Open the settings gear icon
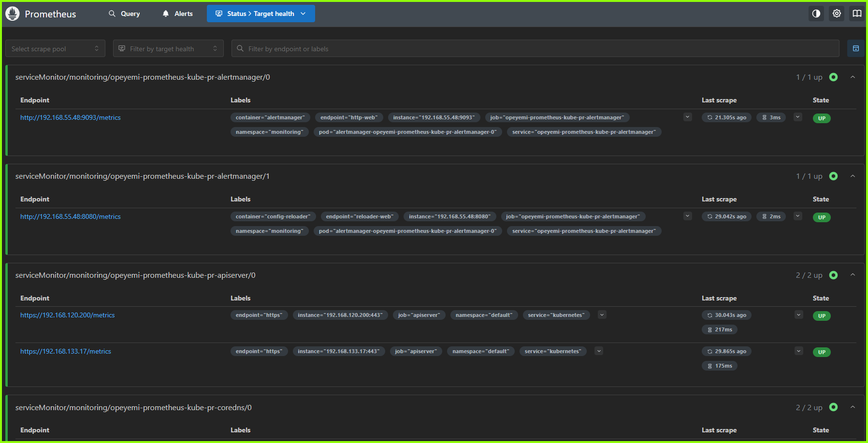 (837, 14)
